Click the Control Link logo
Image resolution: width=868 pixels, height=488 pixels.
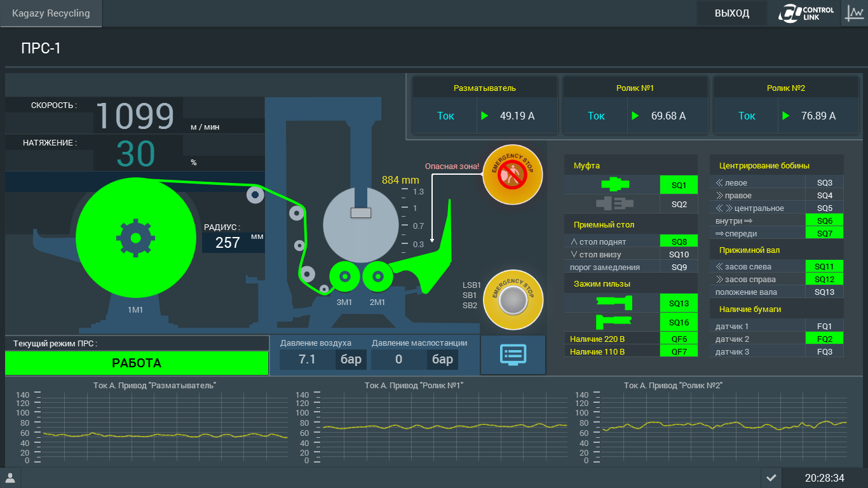[x=809, y=13]
